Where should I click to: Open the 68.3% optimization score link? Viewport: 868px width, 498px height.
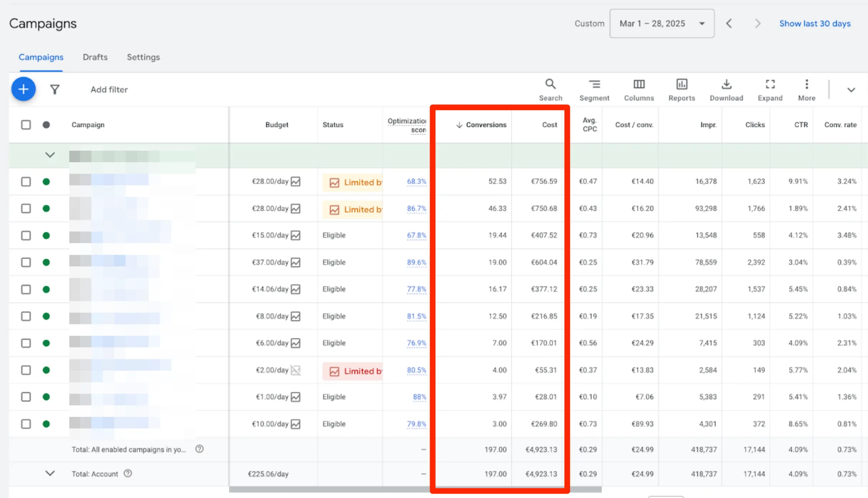point(416,181)
